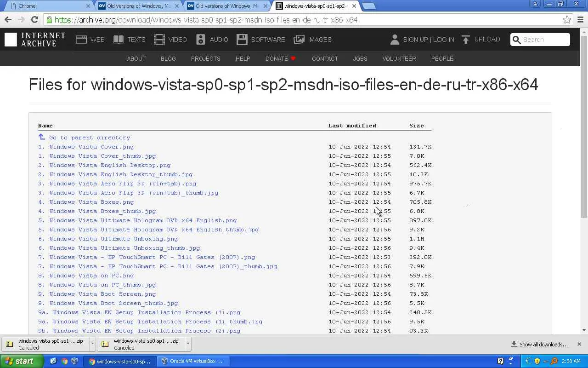The image size is (588, 368).
Task: Open the VOLUNTEER menu item
Action: click(x=399, y=58)
